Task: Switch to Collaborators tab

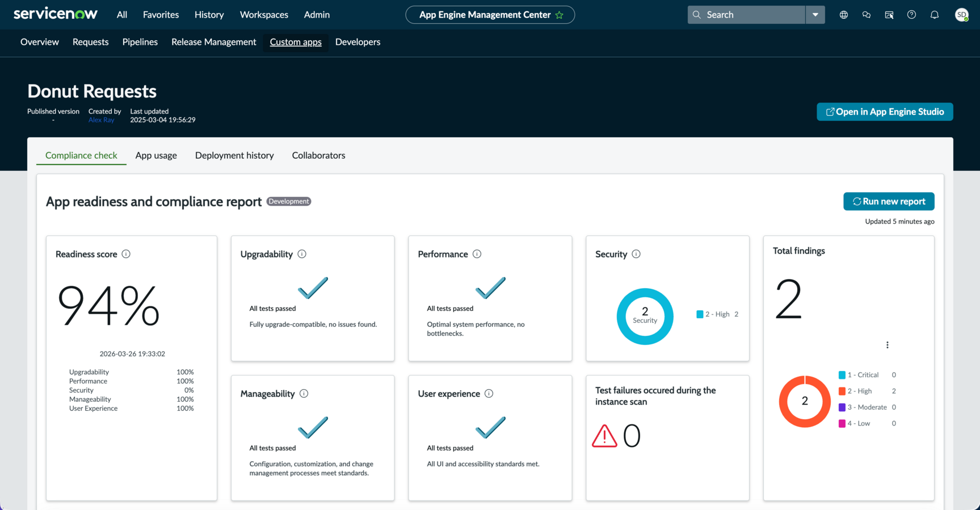Action: point(318,155)
